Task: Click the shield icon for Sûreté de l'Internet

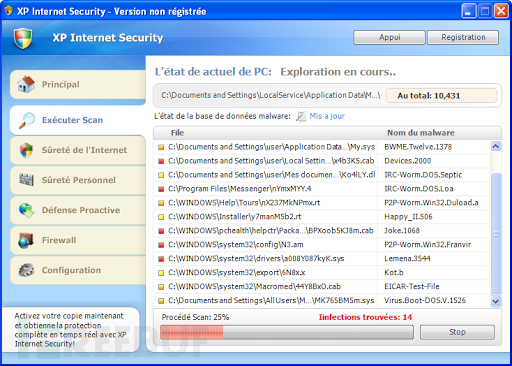Action: point(26,150)
